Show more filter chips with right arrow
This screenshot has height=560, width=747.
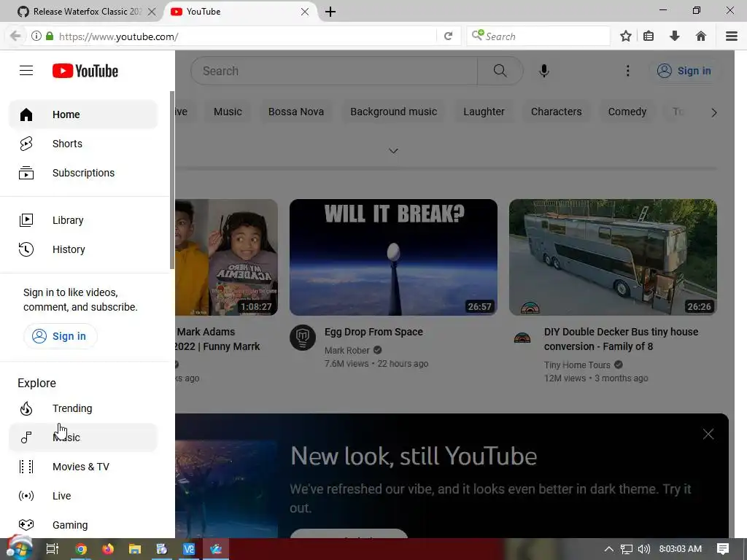point(713,113)
